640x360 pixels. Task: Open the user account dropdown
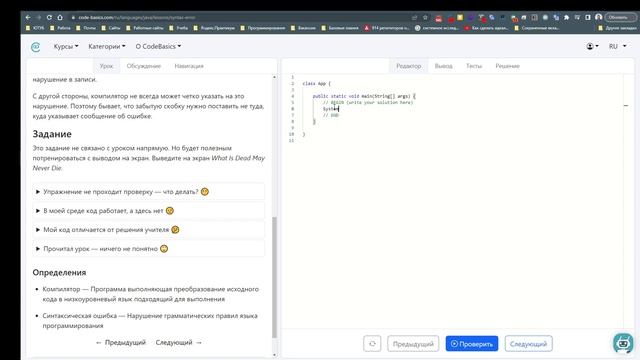click(x=592, y=47)
